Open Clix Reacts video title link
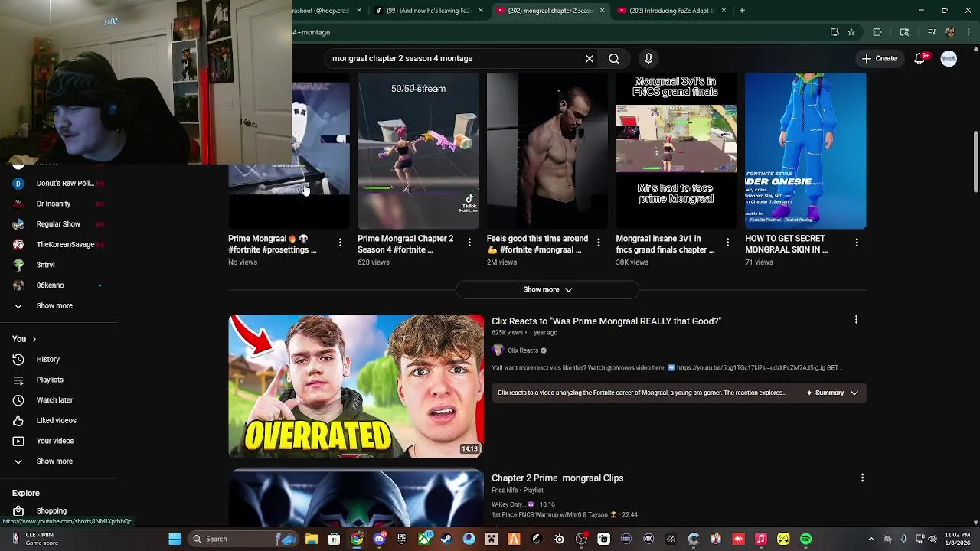The height and width of the screenshot is (551, 980). pos(606,321)
